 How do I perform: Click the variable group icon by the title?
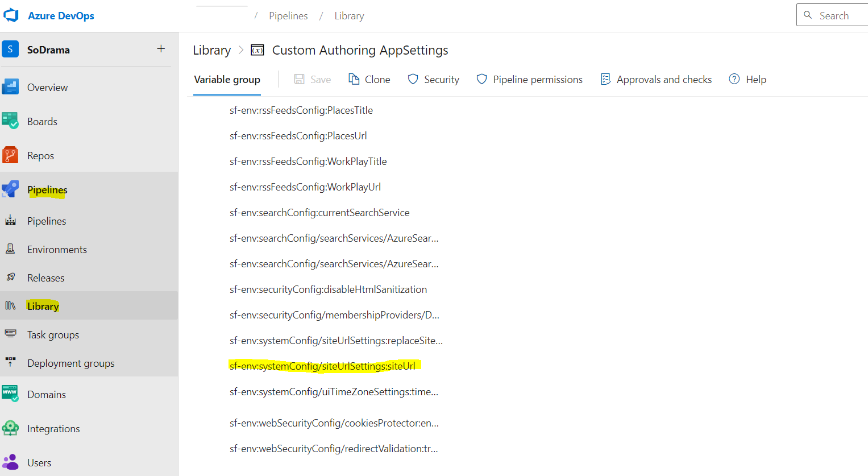pyautogui.click(x=258, y=50)
